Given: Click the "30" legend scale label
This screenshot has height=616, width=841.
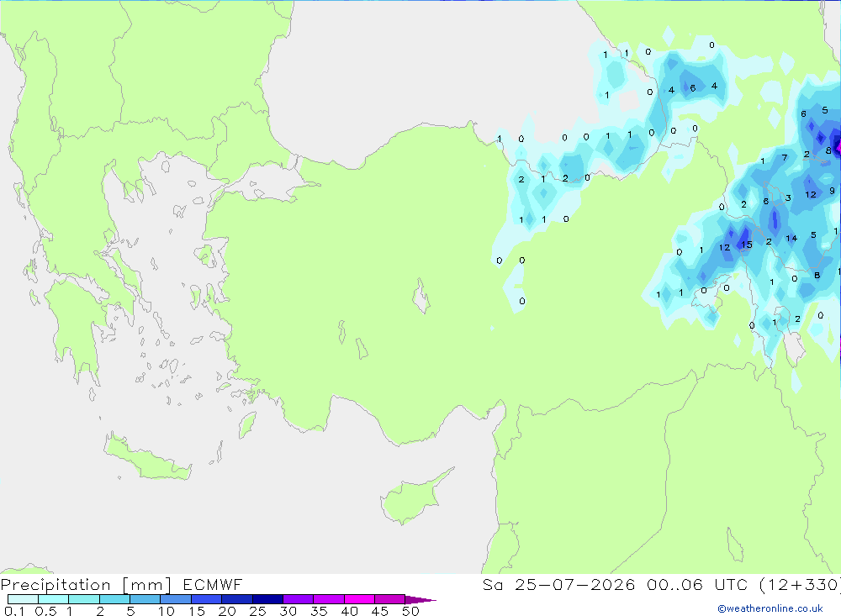Looking at the screenshot, I should coord(288,611).
